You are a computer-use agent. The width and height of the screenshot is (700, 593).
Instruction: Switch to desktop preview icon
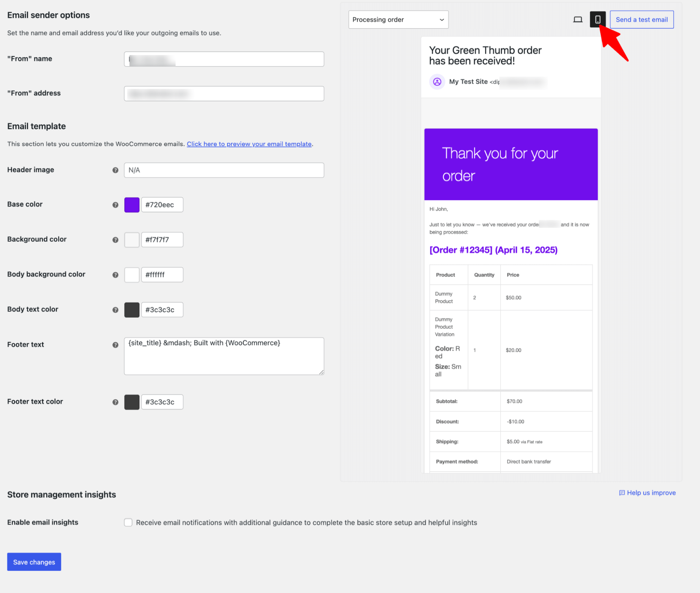pos(577,20)
